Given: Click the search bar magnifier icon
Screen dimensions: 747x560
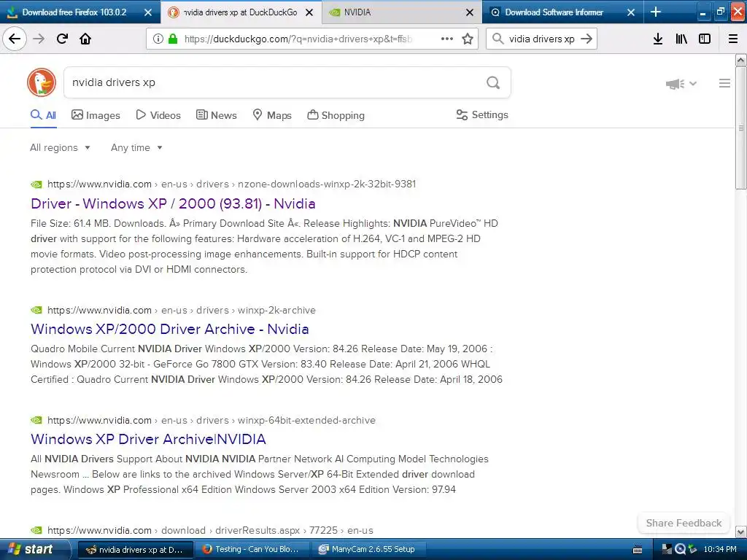Looking at the screenshot, I should click(x=498, y=39).
